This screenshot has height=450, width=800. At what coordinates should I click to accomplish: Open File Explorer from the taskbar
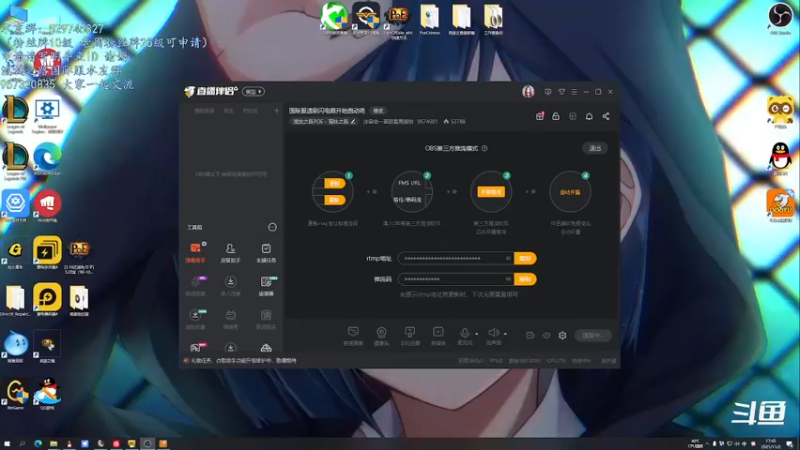pyautogui.click(x=53, y=444)
